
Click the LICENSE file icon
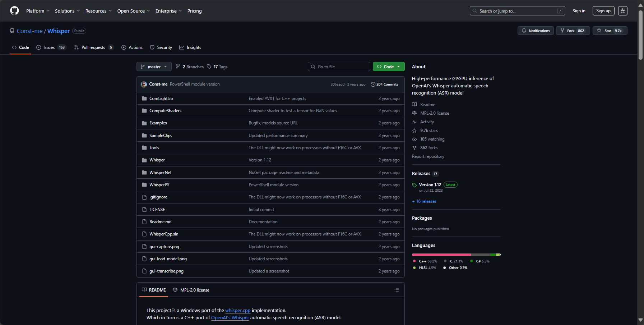[x=144, y=210]
